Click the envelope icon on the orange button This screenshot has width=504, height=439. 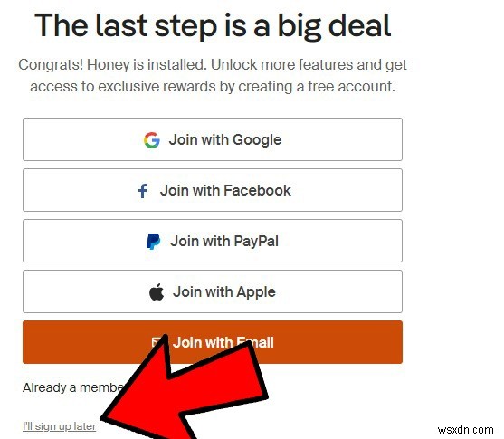[156, 342]
